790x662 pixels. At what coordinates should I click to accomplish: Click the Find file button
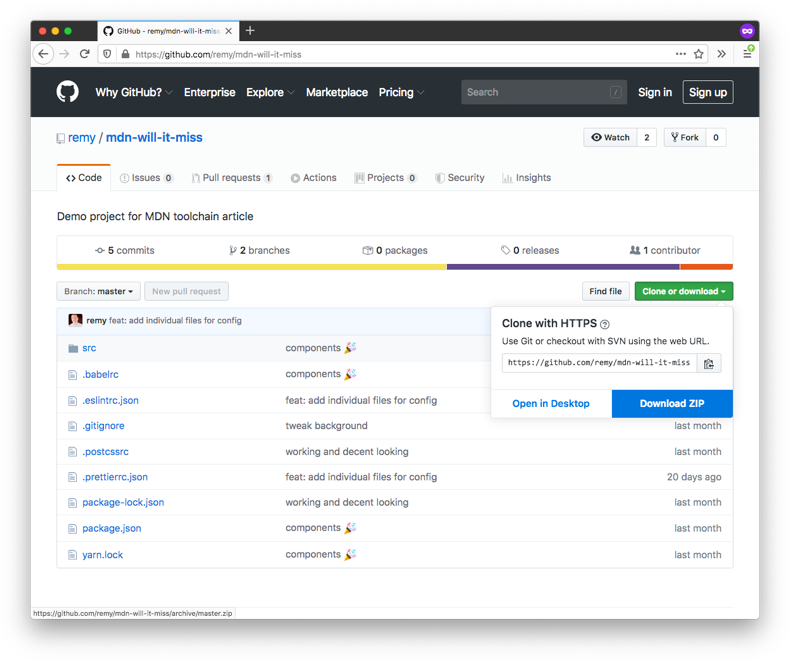tap(606, 291)
